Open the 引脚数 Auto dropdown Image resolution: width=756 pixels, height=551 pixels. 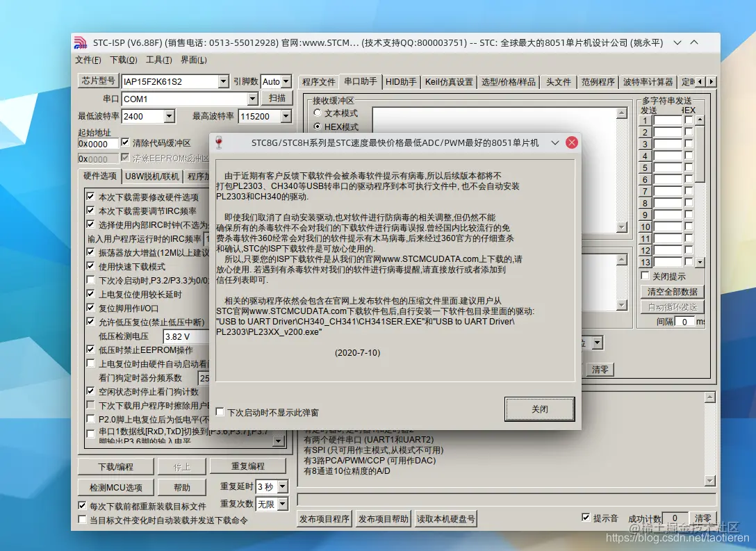[x=286, y=81]
